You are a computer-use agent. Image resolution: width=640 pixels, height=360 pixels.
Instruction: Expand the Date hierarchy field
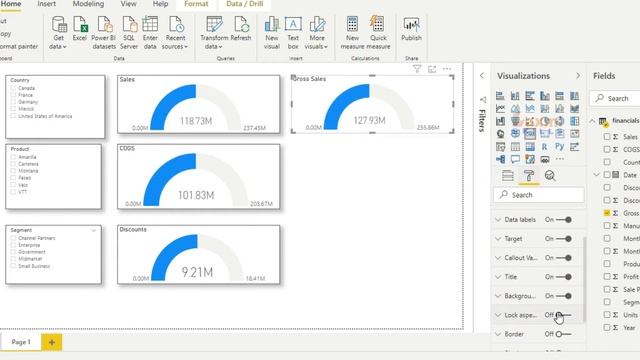[x=596, y=175]
